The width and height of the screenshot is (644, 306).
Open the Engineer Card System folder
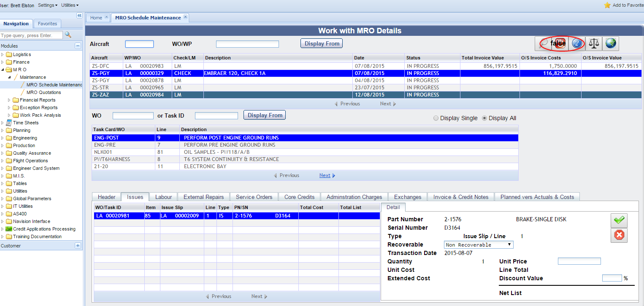pos(36,168)
